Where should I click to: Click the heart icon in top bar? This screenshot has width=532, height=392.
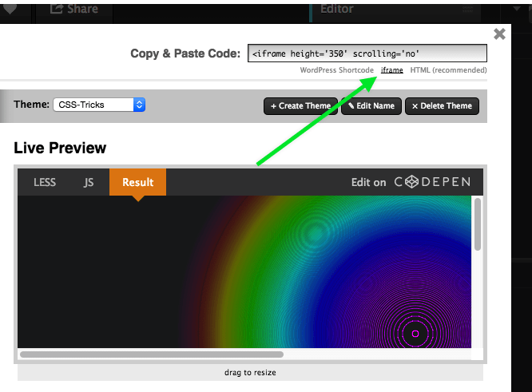[10, 9]
